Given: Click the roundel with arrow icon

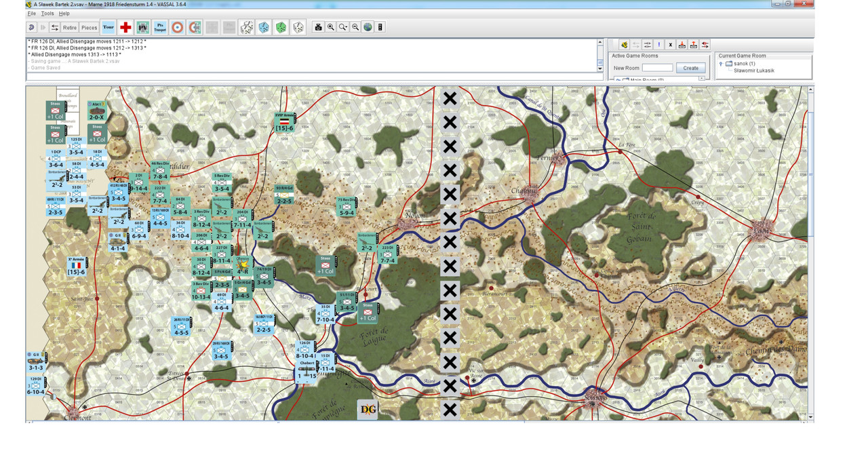Looking at the screenshot, I should pyautogui.click(x=194, y=27).
